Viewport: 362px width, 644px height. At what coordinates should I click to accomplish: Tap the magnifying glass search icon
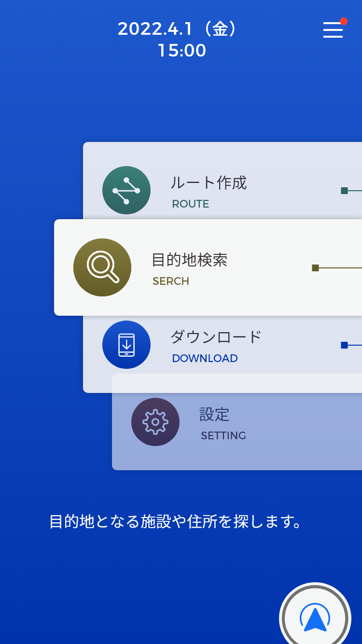(x=102, y=267)
